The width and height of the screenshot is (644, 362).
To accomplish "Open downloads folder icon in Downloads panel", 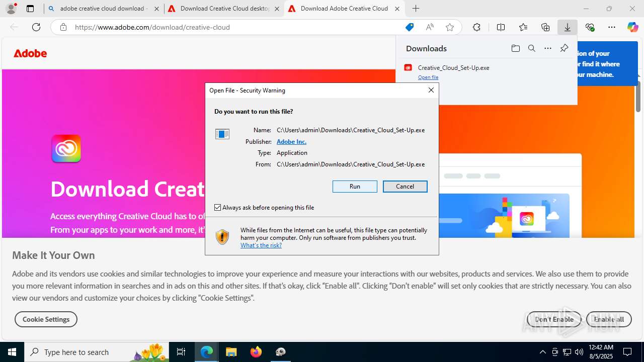I will [516, 48].
